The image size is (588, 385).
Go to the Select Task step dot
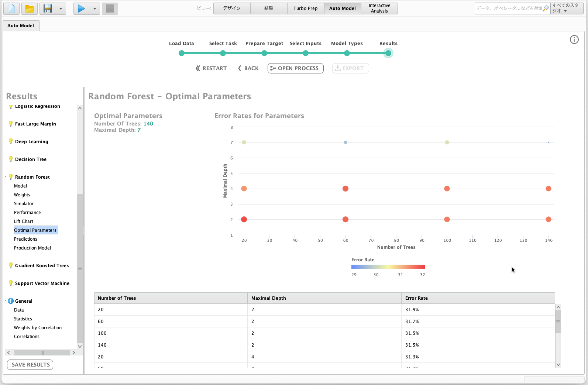pos(223,53)
